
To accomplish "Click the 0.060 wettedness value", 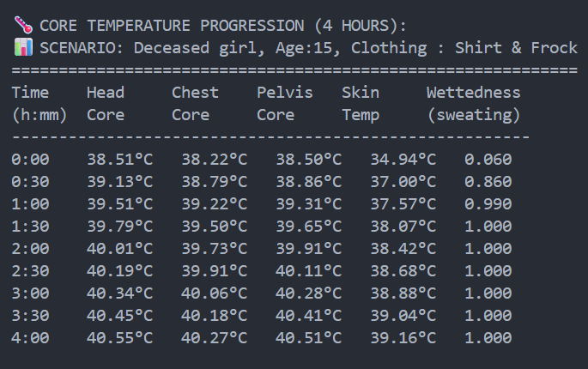I will (x=488, y=160).
